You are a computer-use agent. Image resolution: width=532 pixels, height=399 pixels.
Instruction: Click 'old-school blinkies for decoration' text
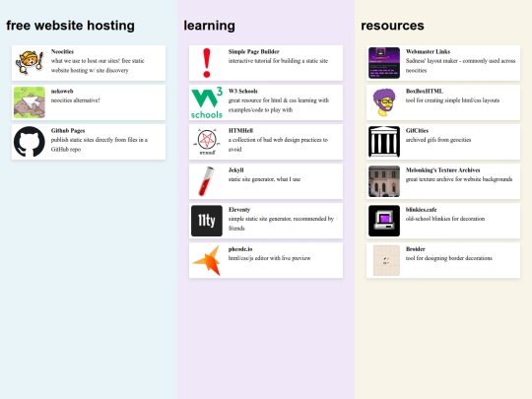pos(445,219)
